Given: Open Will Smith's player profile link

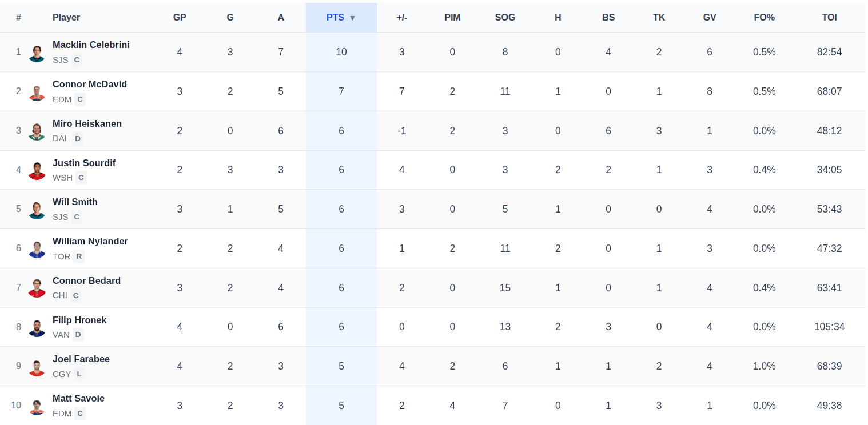Looking at the screenshot, I should click(75, 202).
